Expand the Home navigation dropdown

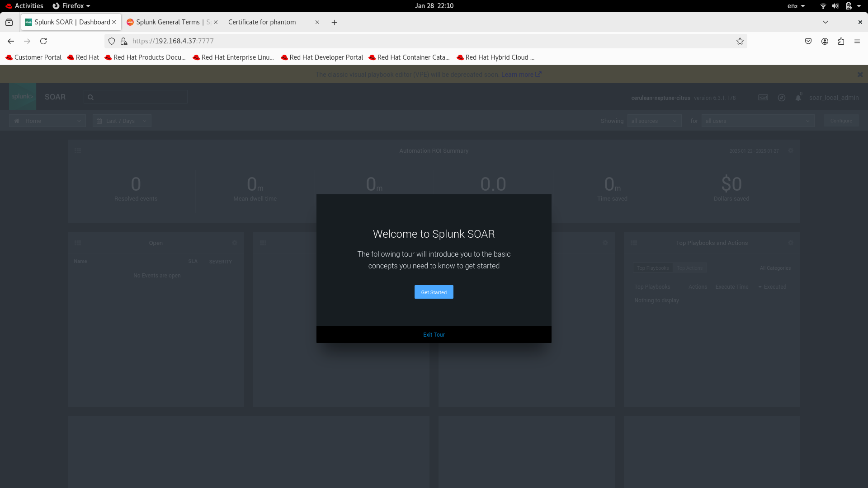(x=47, y=121)
